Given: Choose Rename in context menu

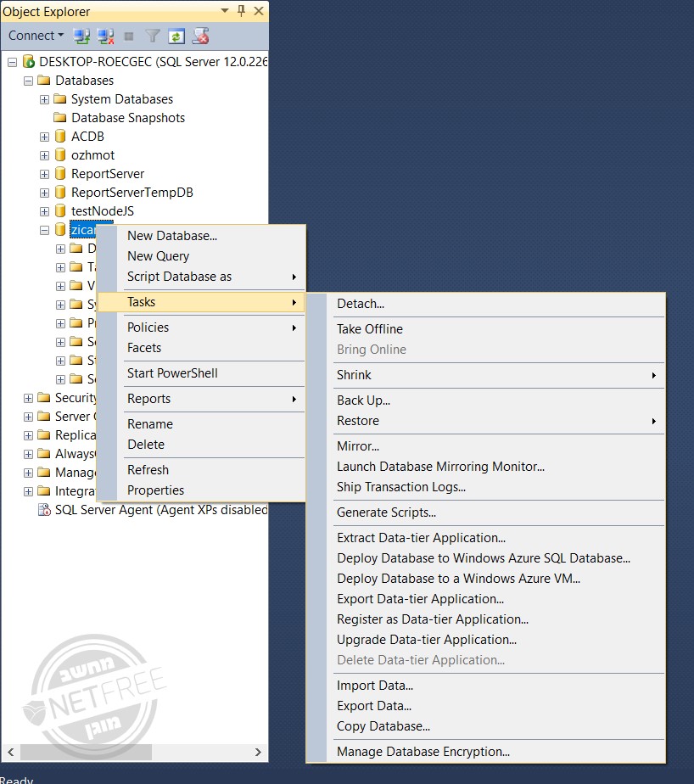Looking at the screenshot, I should (x=201, y=424).
